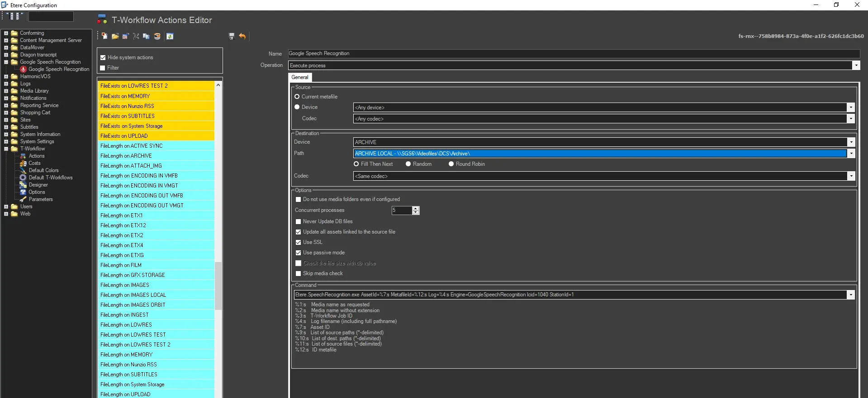Switch to the General tab
Viewport: 868px width, 398px height.
(x=299, y=77)
